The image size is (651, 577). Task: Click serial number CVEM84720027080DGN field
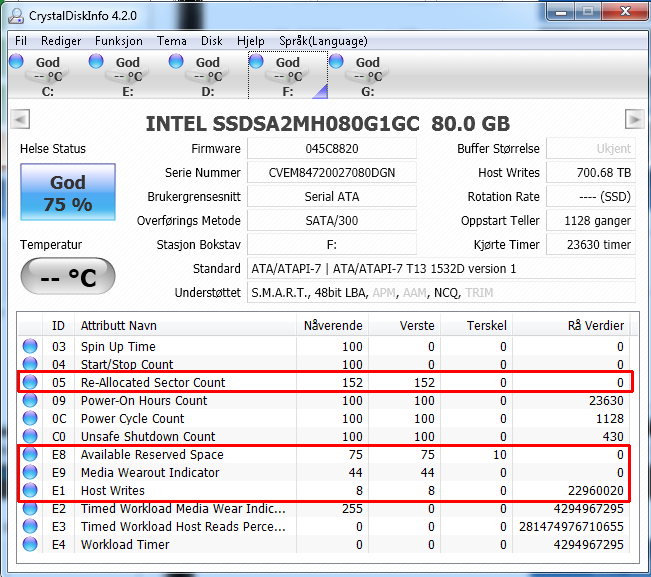(332, 173)
